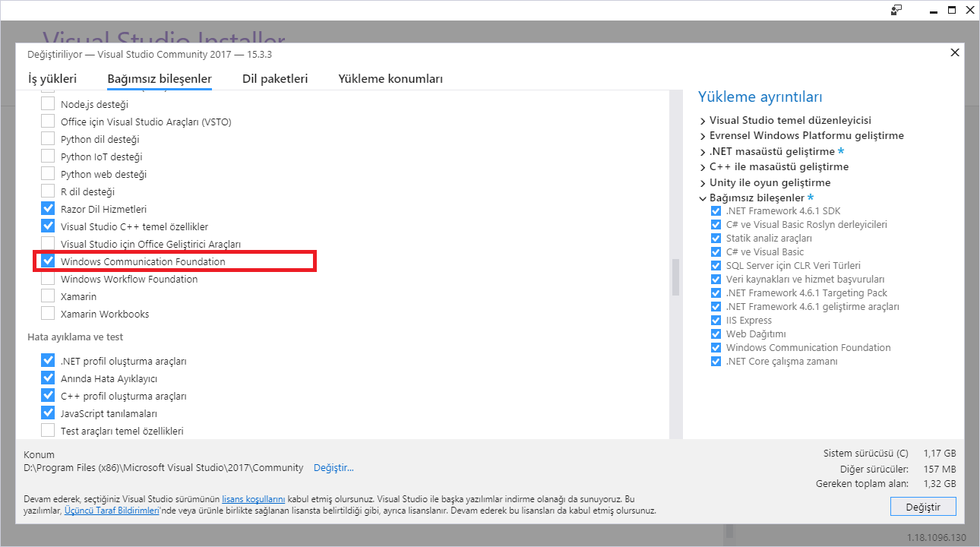980x547 pixels.
Task: Open Üçüncü Taraf Bildirimleri link
Action: point(112,511)
